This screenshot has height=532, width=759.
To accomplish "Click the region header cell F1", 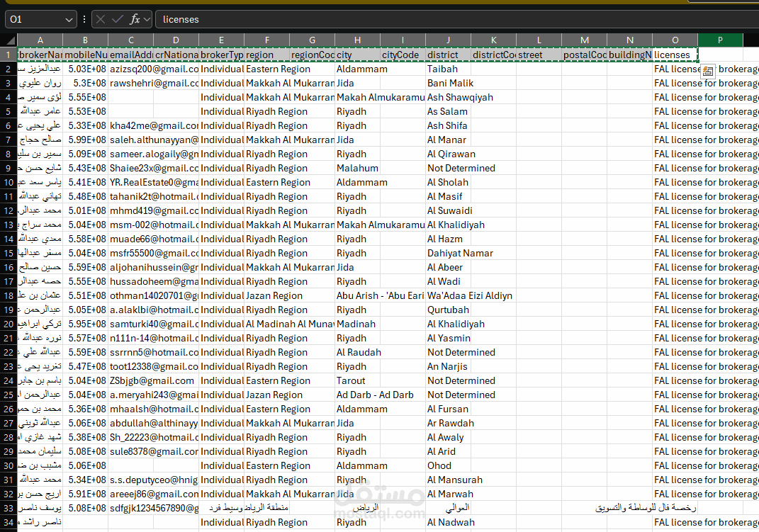I will [x=266, y=55].
